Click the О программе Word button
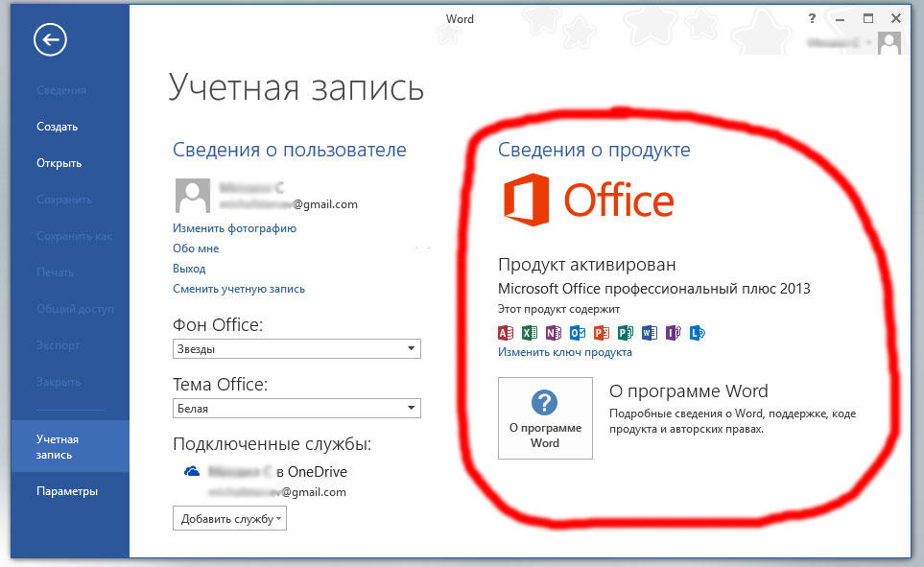Image resolution: width=924 pixels, height=567 pixels. click(x=545, y=418)
